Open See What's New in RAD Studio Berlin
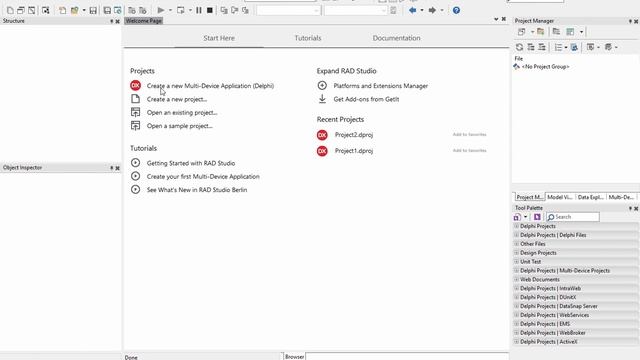640x360 pixels. point(197,190)
